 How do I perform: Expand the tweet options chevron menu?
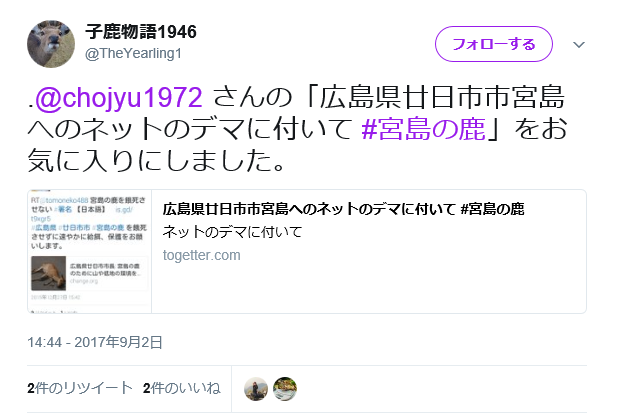coord(578,45)
